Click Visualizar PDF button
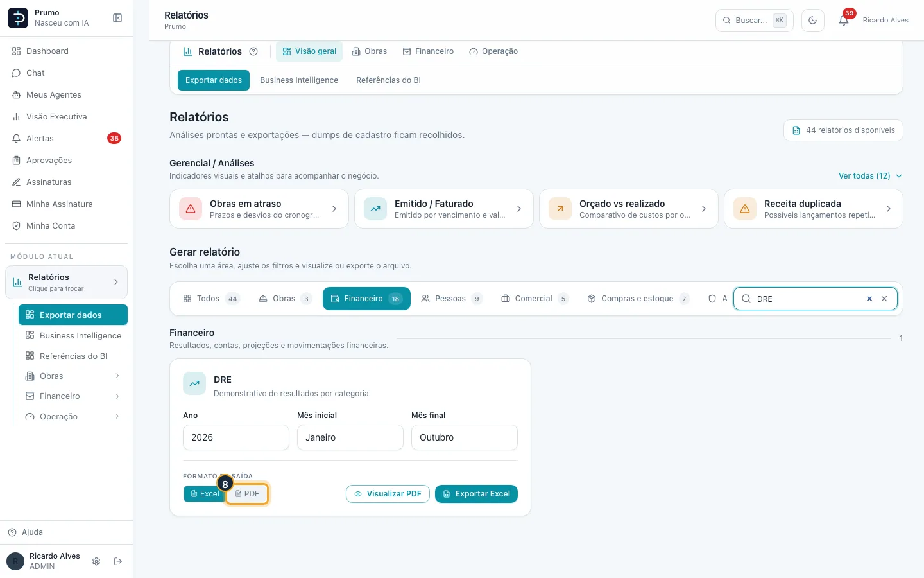The image size is (924, 578). coord(388,494)
